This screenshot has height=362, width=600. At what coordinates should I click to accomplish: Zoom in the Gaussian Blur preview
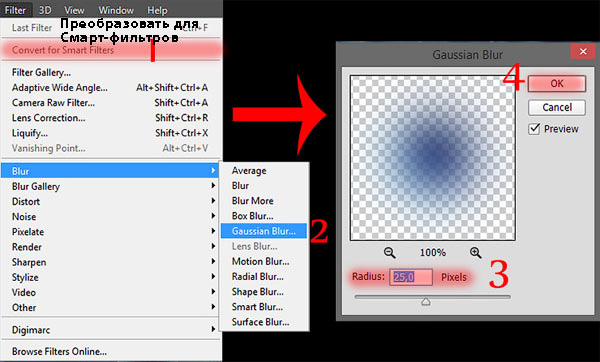click(x=476, y=253)
